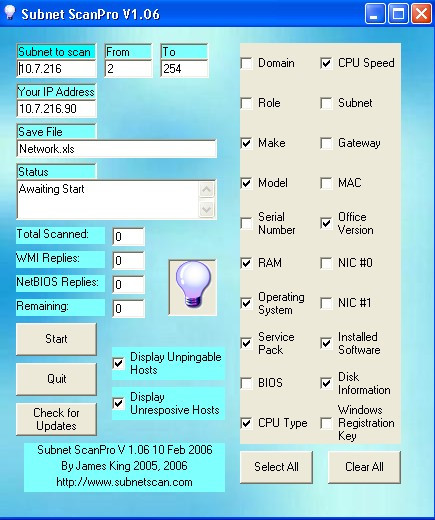Click the Save File Network.xls field
Viewport: 435px width, 520px height.
(x=117, y=149)
